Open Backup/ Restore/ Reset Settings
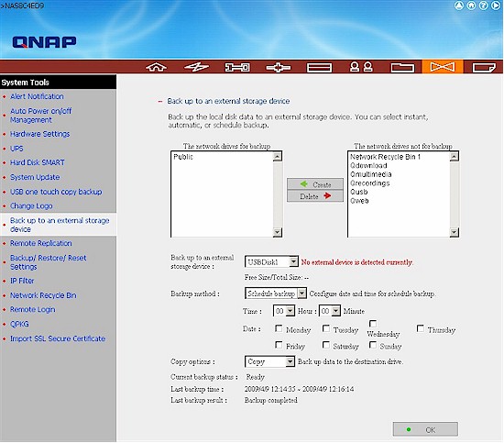This screenshot has height=443, width=504. [x=49, y=262]
